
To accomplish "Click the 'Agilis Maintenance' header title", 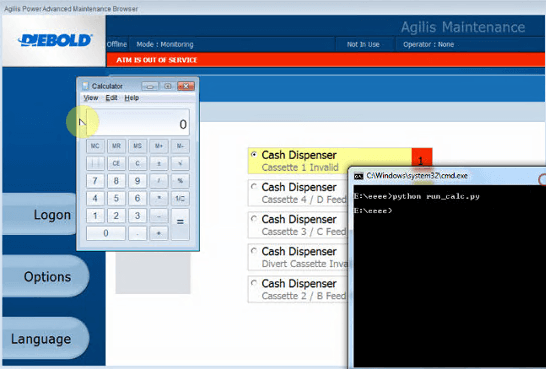I will pos(463,27).
